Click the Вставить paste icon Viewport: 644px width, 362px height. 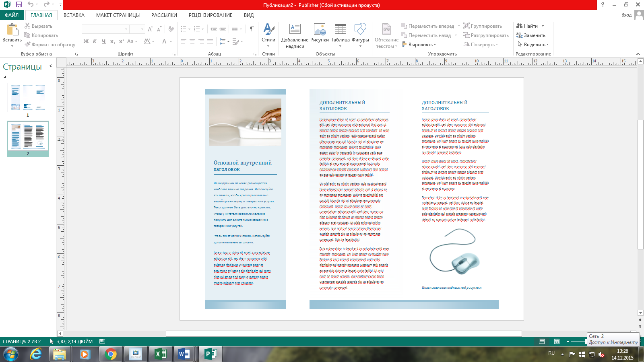coord(12,30)
